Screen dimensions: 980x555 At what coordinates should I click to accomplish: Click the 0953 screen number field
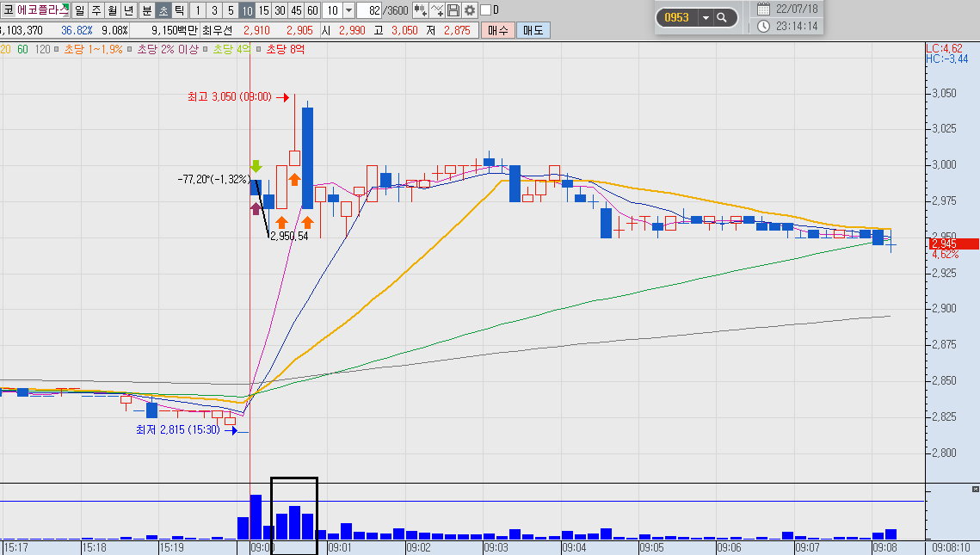pos(677,17)
